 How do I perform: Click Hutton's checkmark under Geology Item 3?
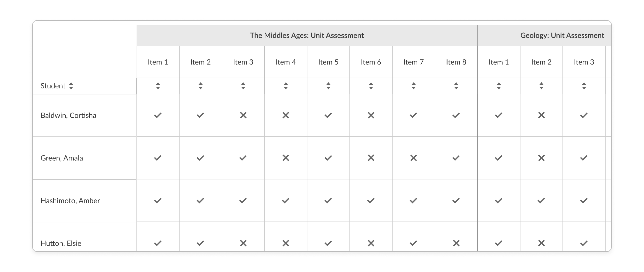click(x=584, y=243)
